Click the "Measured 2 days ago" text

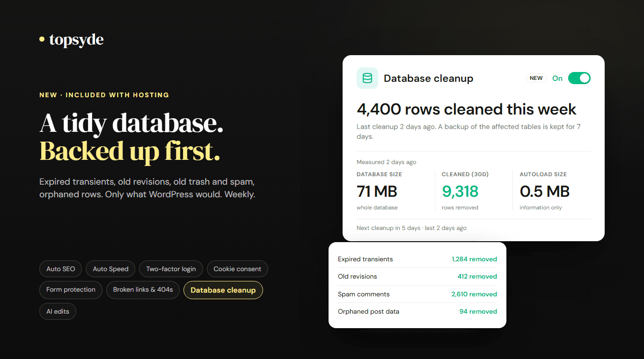[x=386, y=162]
